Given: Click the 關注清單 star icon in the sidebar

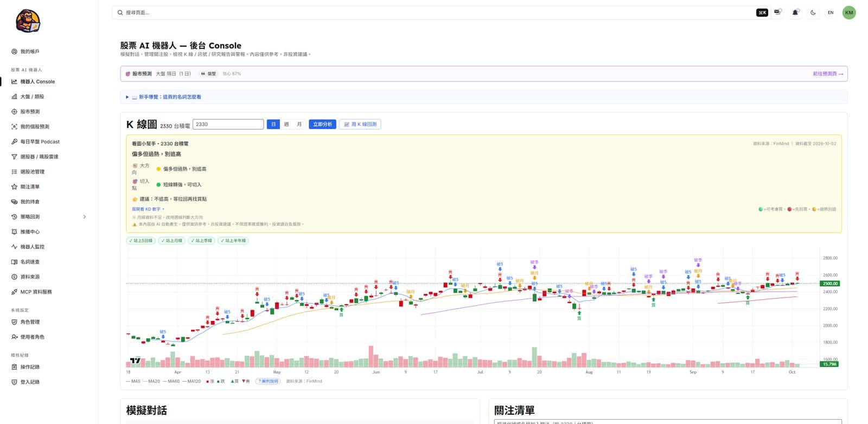Looking at the screenshot, I should (14, 187).
